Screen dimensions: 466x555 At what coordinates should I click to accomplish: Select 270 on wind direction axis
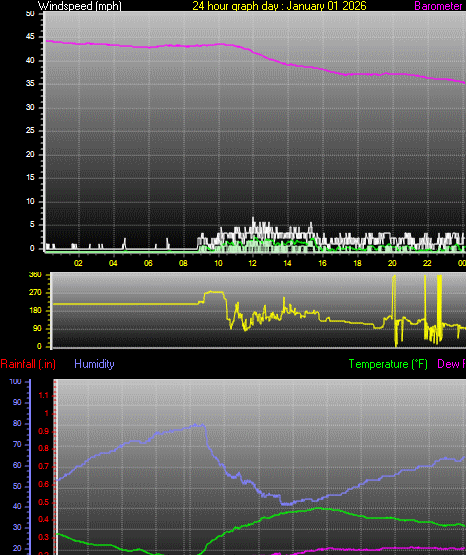click(35, 292)
